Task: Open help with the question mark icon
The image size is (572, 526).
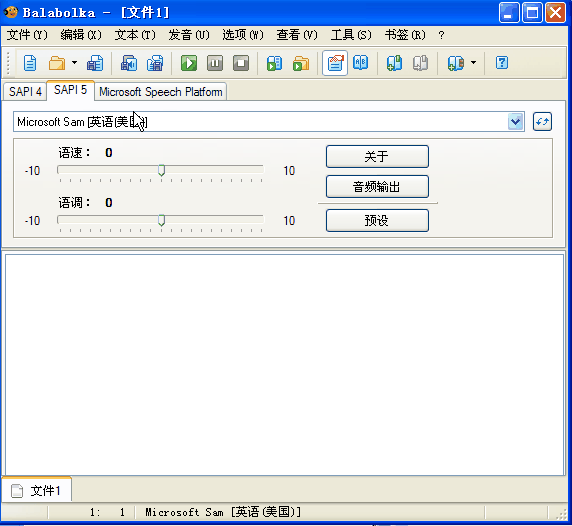Action: pos(502,63)
